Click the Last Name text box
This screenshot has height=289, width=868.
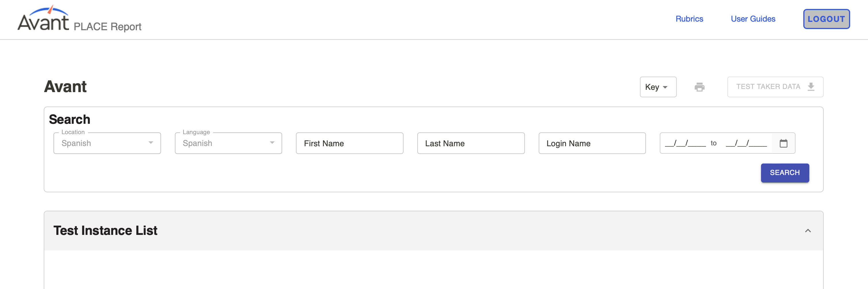point(471,143)
